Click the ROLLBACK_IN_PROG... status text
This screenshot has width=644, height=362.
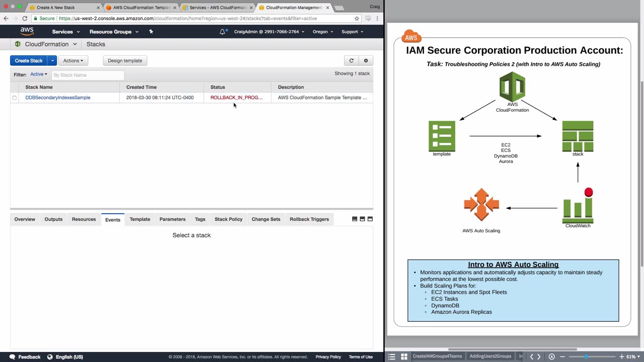(x=236, y=98)
